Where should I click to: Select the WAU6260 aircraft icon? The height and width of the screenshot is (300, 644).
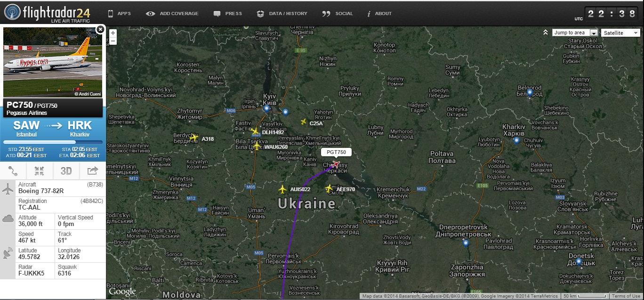[x=257, y=146]
